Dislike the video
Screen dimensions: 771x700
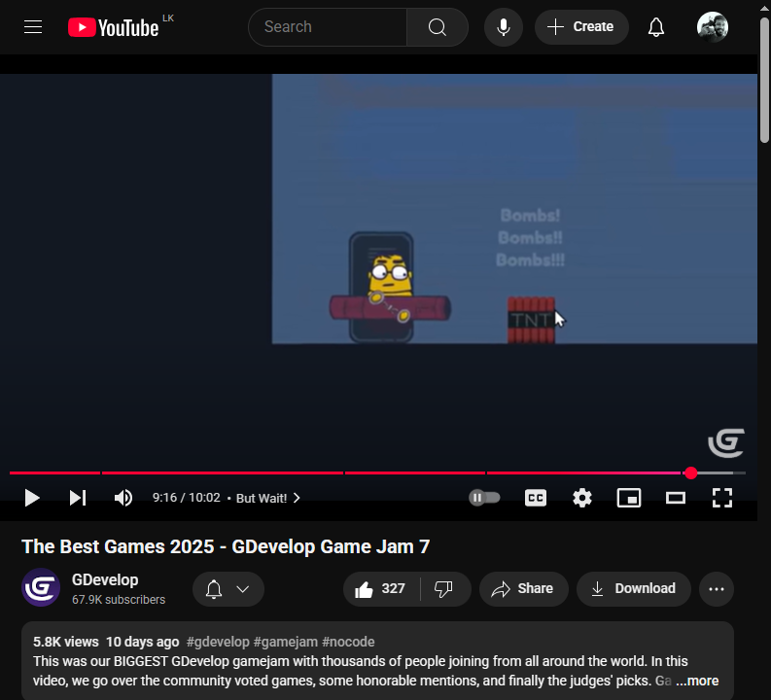443,589
